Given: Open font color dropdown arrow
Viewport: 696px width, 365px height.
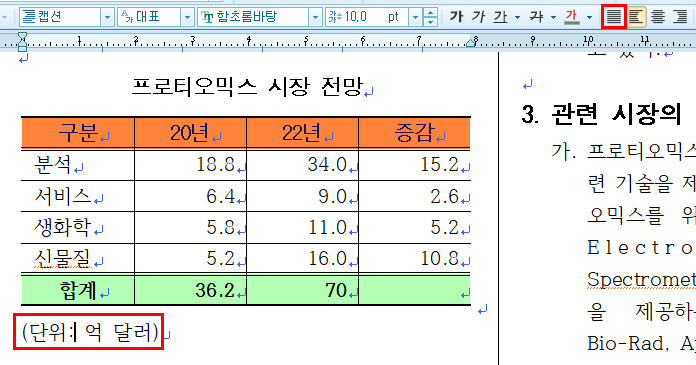Looking at the screenshot, I should tap(589, 18).
